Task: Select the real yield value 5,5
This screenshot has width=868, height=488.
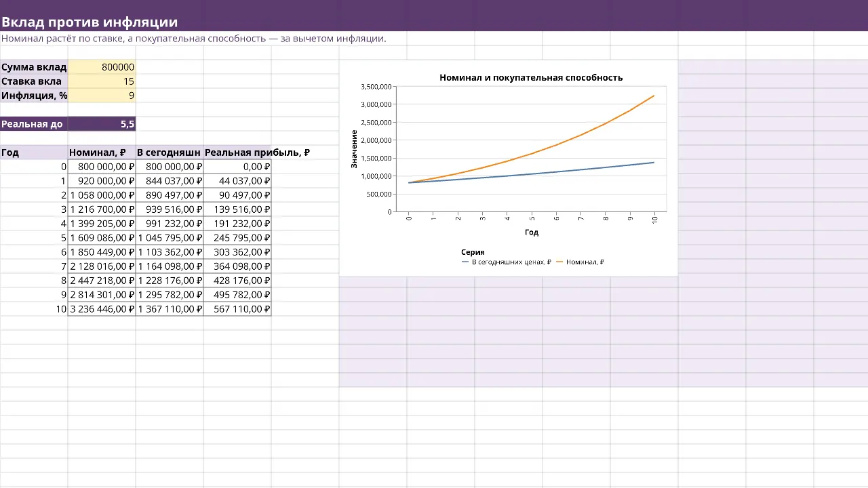Action: pyautogui.click(x=102, y=124)
